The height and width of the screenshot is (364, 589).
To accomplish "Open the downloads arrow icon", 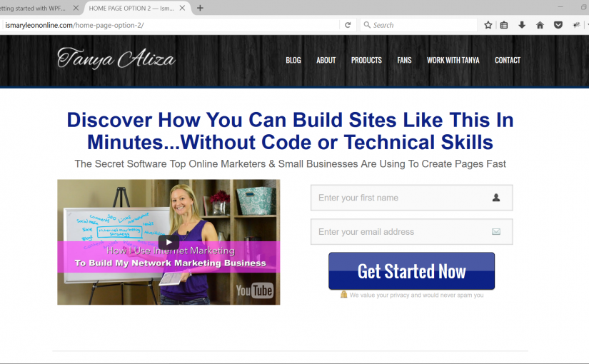I will tap(522, 25).
